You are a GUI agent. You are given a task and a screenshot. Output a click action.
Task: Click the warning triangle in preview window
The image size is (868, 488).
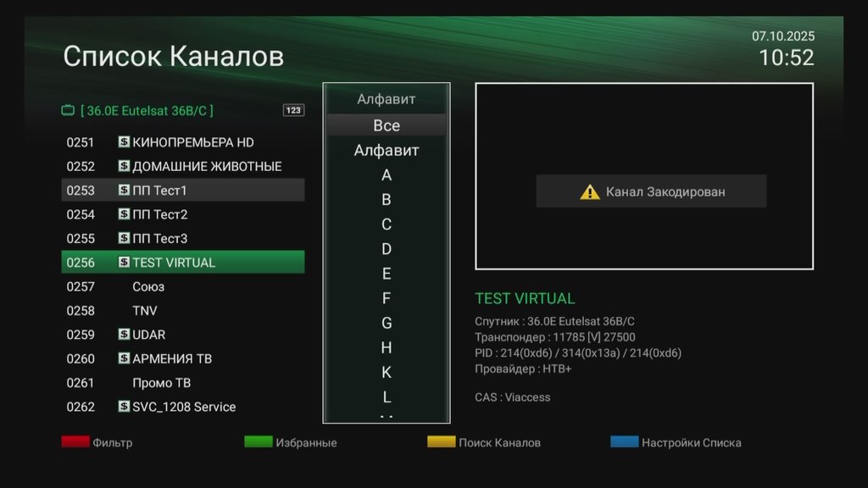click(589, 191)
